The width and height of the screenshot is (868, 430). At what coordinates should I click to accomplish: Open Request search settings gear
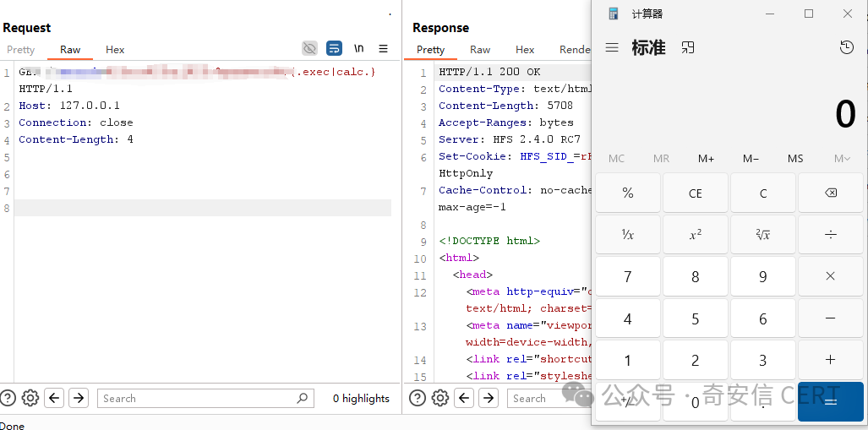click(30, 398)
